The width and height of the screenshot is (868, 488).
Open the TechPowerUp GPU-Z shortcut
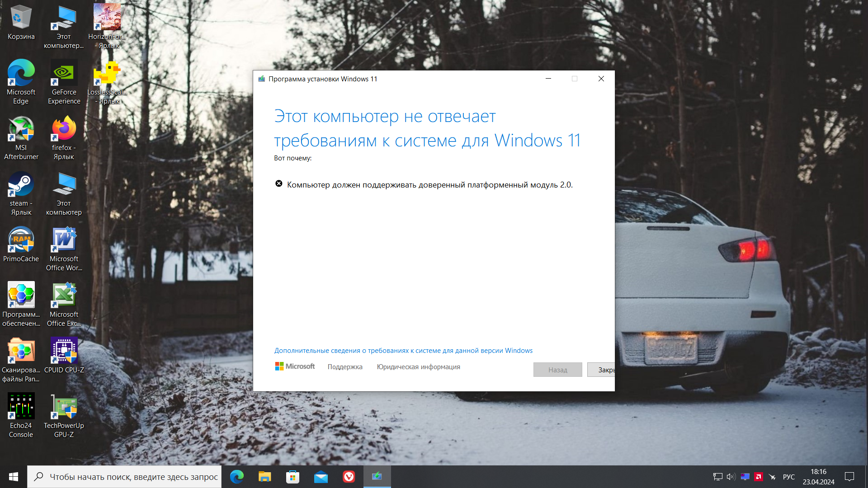(64, 407)
